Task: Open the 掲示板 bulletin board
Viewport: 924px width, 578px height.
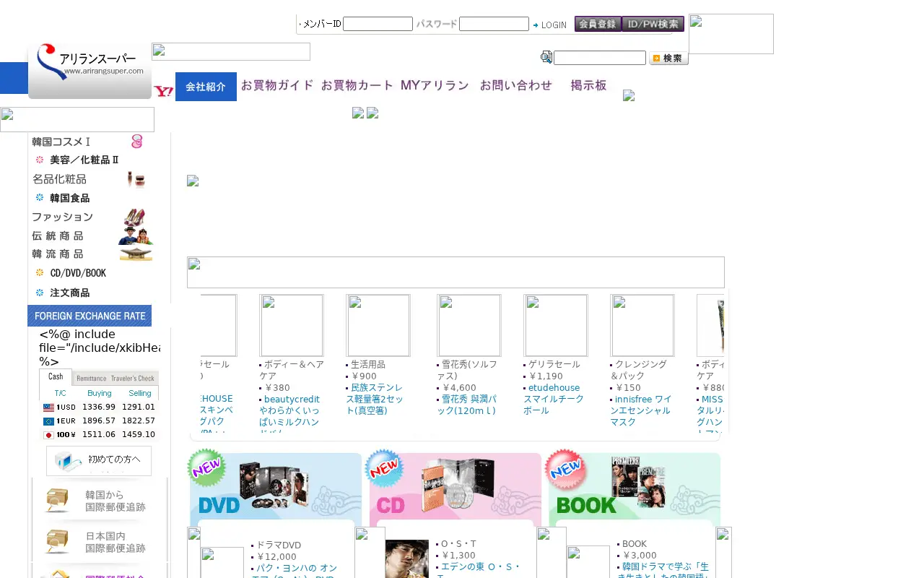Action: (588, 85)
